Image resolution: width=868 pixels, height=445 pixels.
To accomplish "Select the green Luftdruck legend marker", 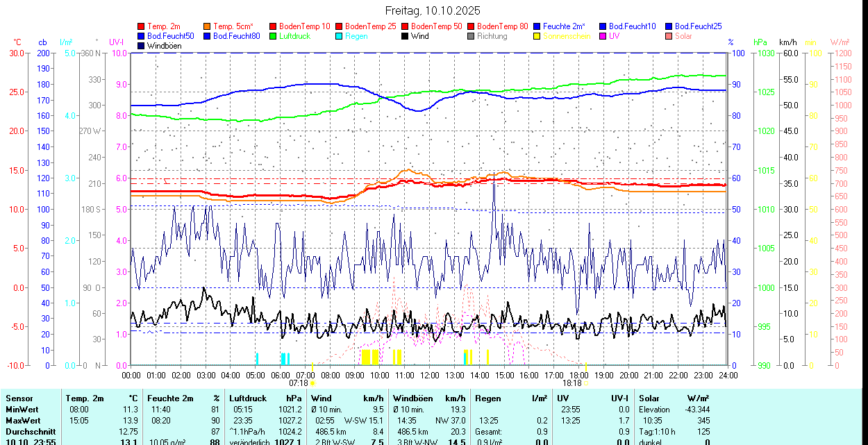I will click(274, 36).
